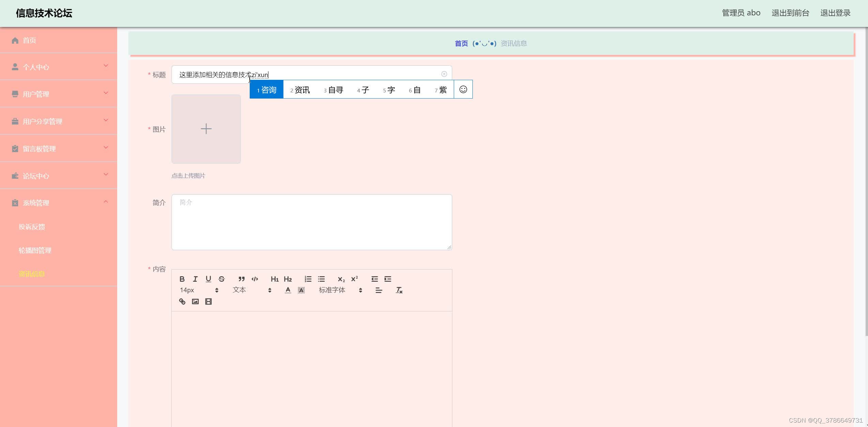Open the 文本 heading style dropdown
Viewport: 868px width, 427px height.
tap(252, 290)
